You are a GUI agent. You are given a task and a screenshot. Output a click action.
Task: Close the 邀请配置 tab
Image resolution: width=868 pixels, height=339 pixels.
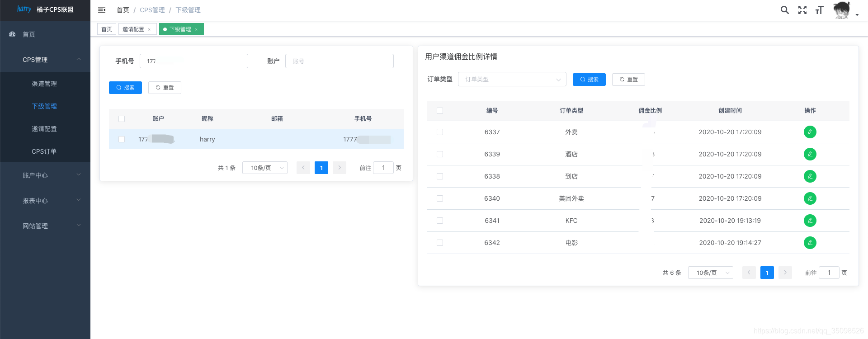[x=149, y=29]
